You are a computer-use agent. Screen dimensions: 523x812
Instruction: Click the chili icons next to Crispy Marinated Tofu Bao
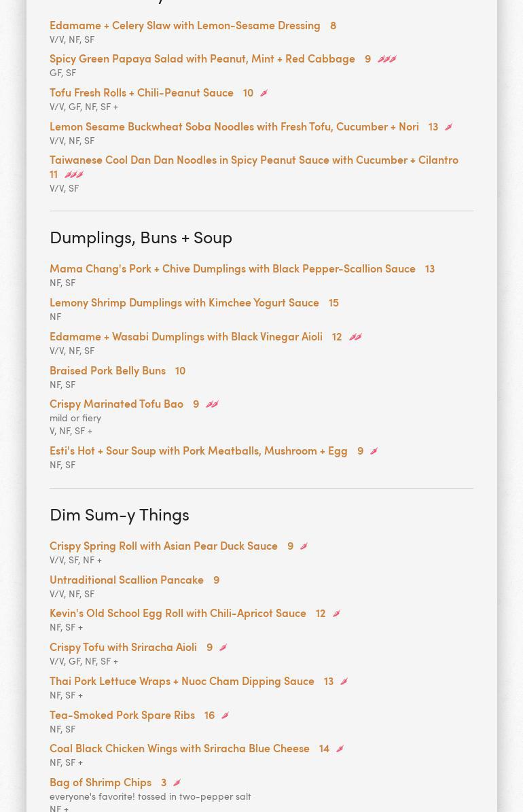[212, 404]
